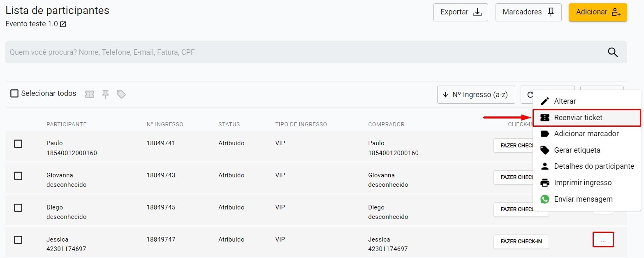Open the Marcadores button menu
This screenshot has height=258, width=644.
click(528, 12)
